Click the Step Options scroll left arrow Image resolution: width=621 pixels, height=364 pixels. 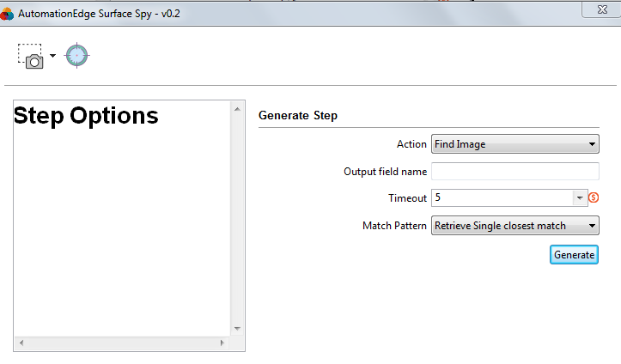(21, 343)
